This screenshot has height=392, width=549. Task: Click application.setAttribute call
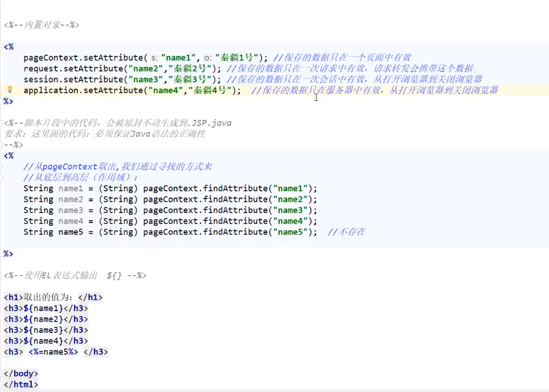pos(84,90)
